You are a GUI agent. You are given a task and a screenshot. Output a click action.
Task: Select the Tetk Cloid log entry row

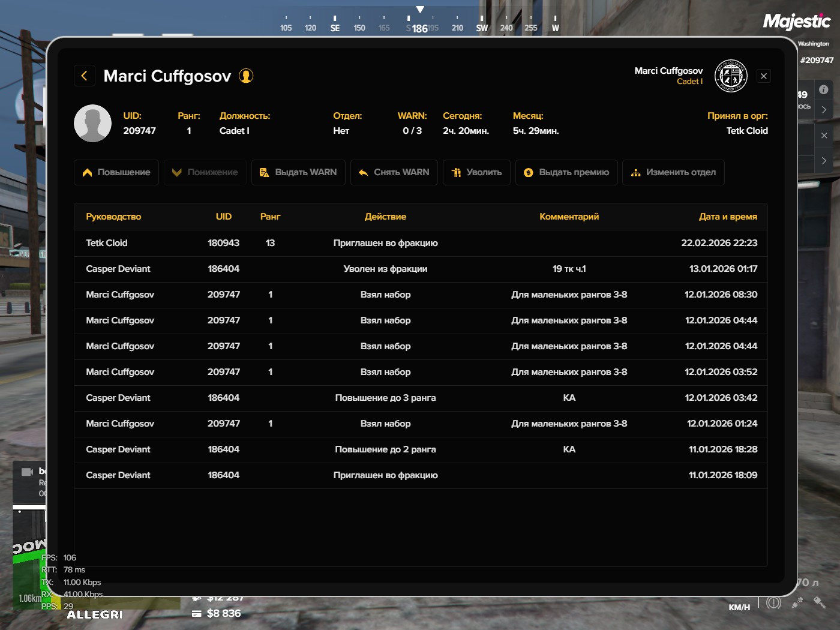click(421, 243)
